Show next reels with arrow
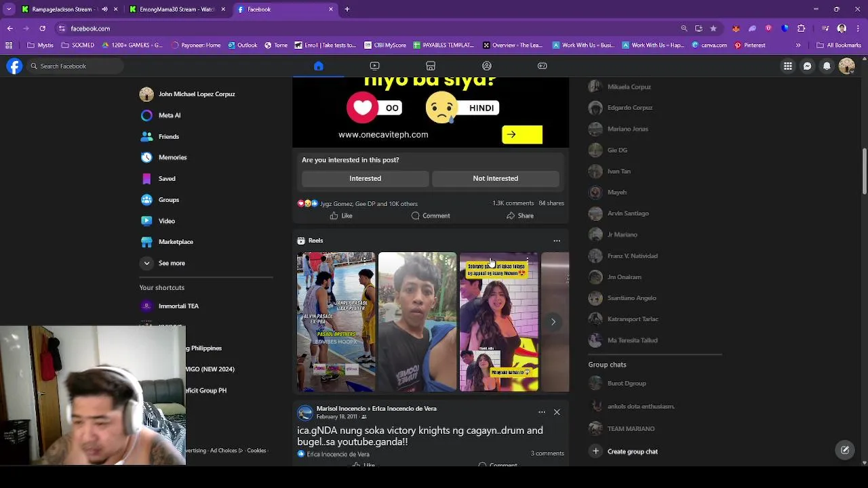 tap(553, 322)
